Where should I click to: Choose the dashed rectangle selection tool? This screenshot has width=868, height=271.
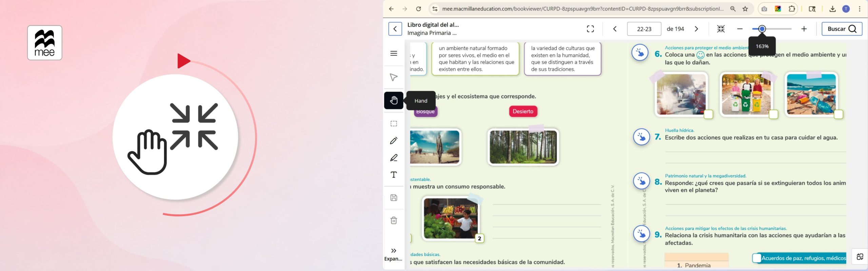[394, 124]
